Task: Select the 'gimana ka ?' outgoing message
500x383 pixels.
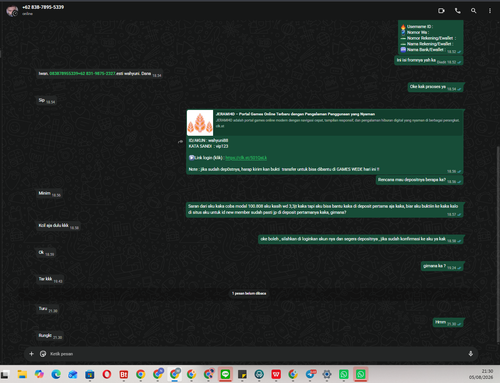Action: [442, 266]
